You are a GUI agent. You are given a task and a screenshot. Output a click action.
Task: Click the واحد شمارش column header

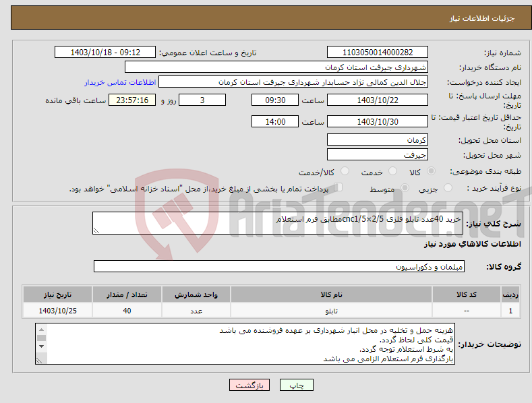pyautogui.click(x=196, y=294)
